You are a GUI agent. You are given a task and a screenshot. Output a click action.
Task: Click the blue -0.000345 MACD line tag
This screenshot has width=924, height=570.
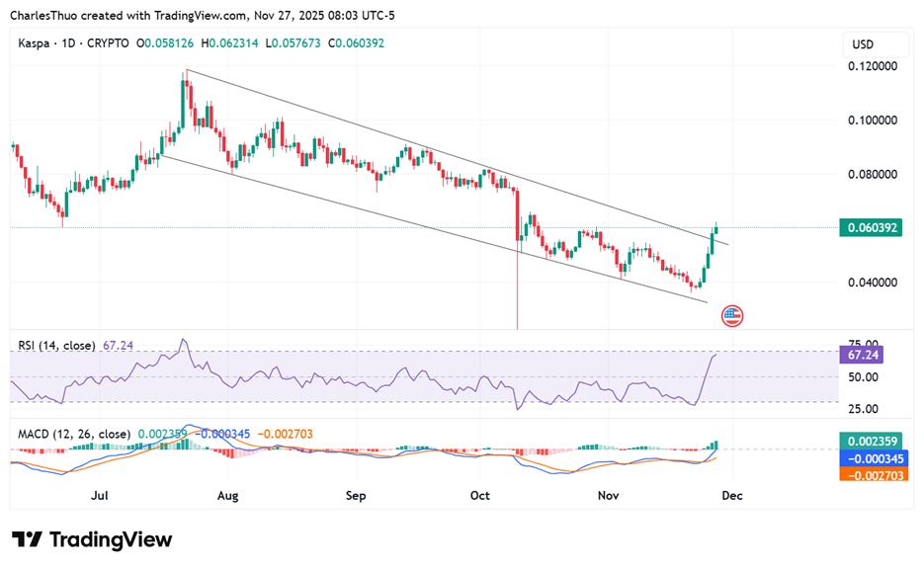coord(873,458)
